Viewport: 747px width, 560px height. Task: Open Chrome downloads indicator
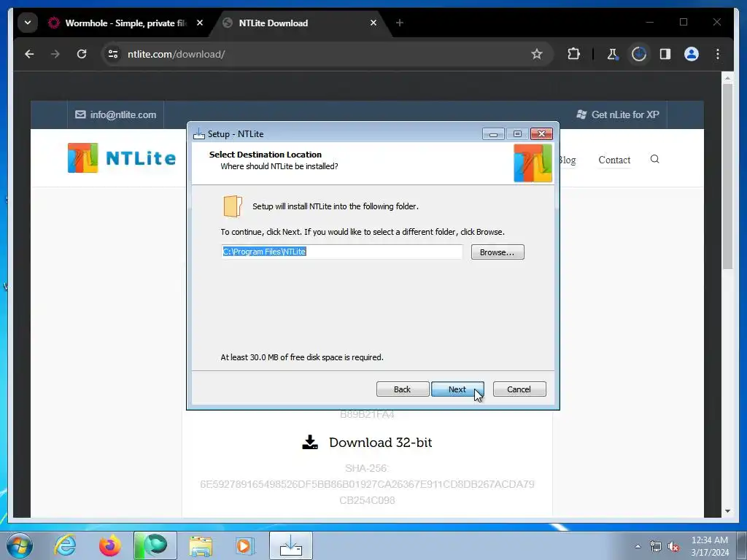point(639,54)
